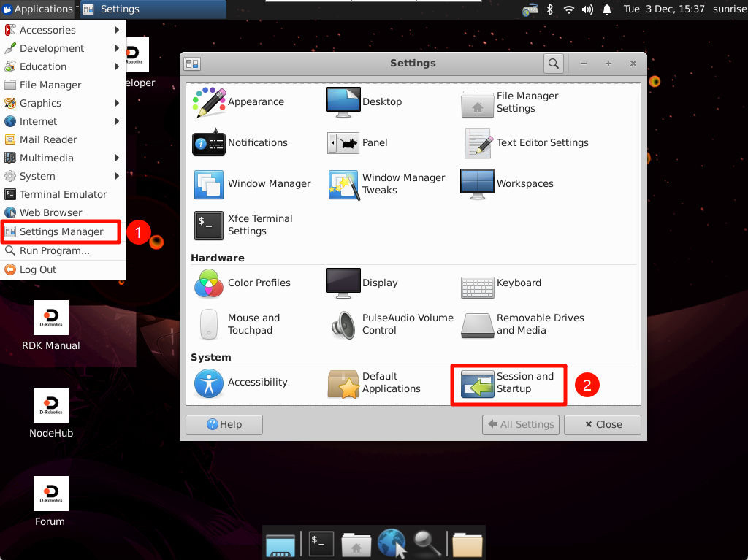Open Text Editor Settings
The image size is (748, 560).
526,142
